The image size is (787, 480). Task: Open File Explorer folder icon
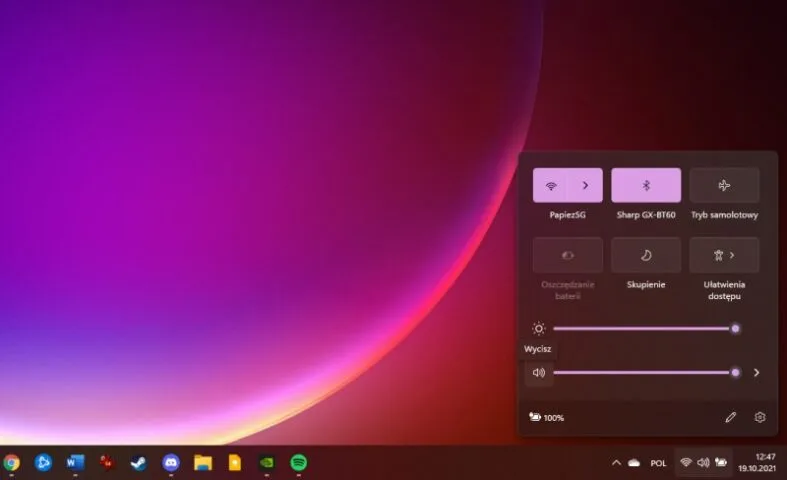203,462
